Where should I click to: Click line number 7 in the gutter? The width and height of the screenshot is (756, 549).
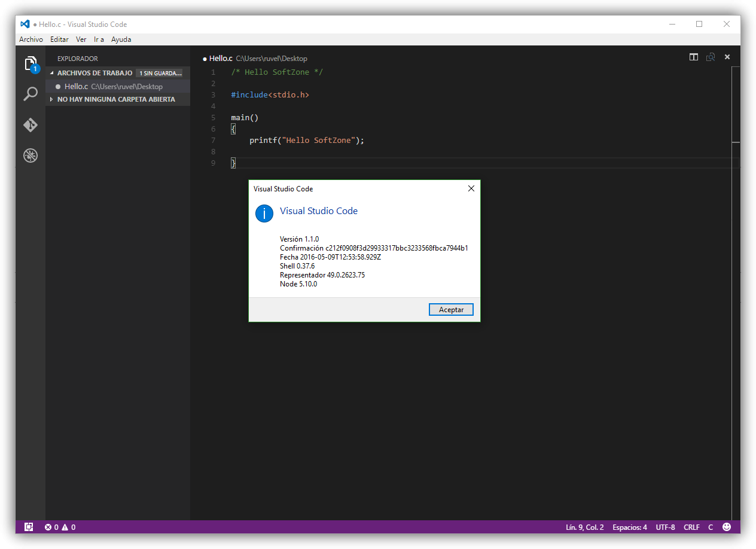(213, 140)
